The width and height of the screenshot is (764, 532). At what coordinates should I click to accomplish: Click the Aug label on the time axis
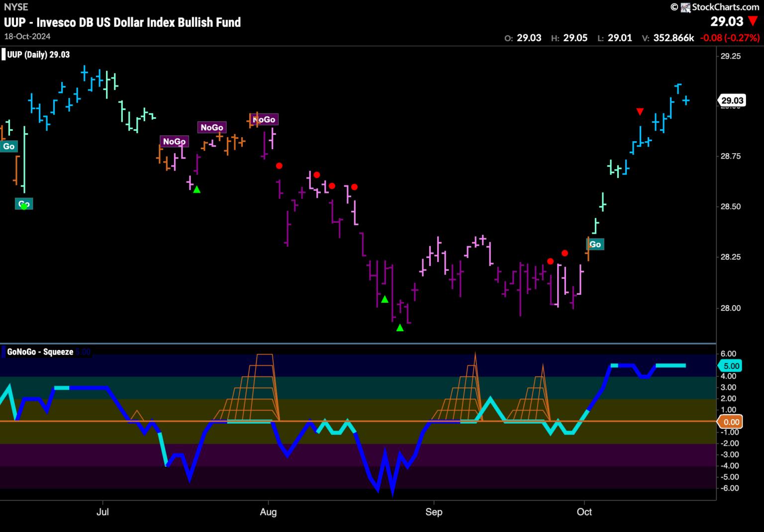point(268,512)
